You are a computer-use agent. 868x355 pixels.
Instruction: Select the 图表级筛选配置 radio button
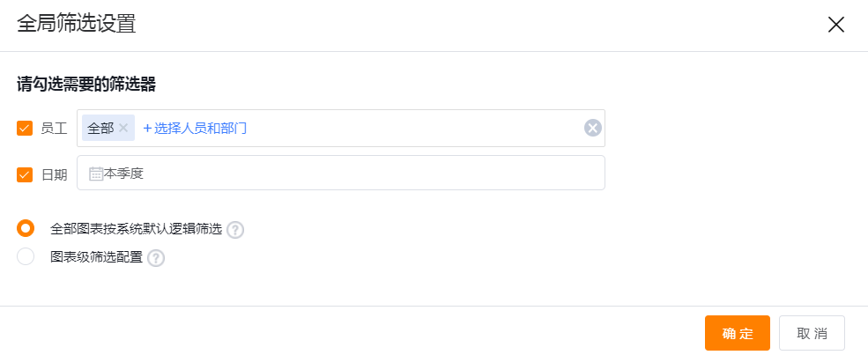tap(26, 256)
